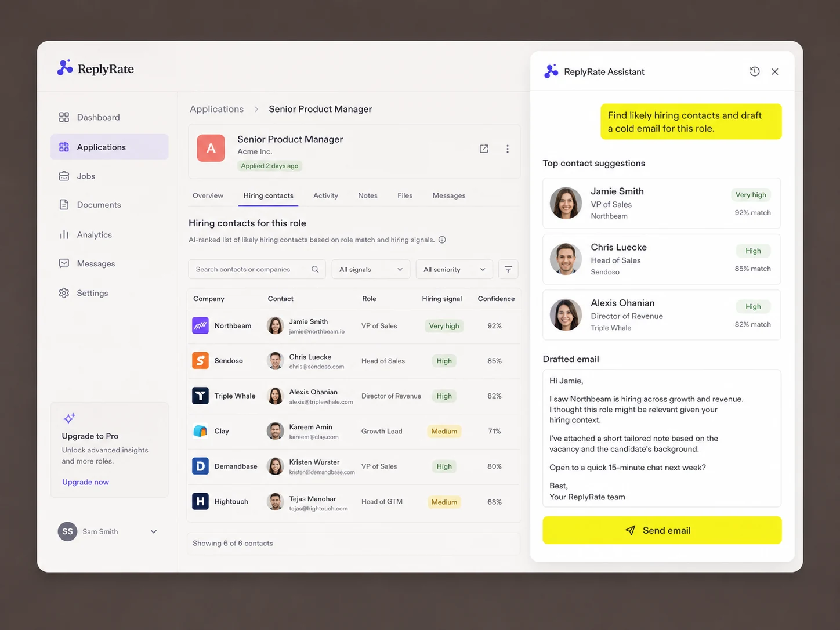Switch to the Activity tab
This screenshot has height=630, width=840.
click(325, 195)
